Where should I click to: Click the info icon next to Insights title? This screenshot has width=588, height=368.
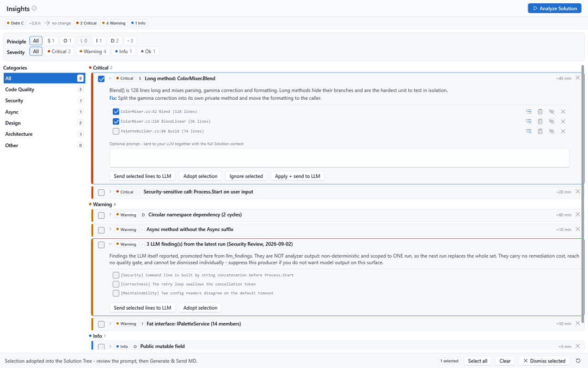click(x=34, y=8)
